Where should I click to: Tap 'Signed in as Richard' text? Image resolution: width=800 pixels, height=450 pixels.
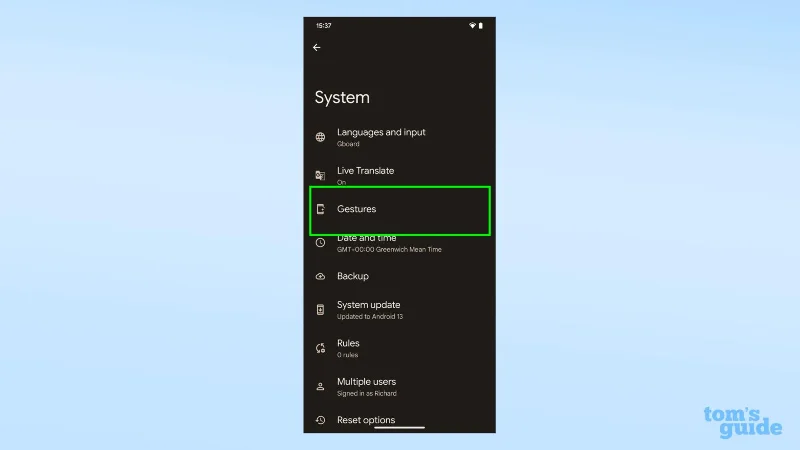(x=367, y=393)
